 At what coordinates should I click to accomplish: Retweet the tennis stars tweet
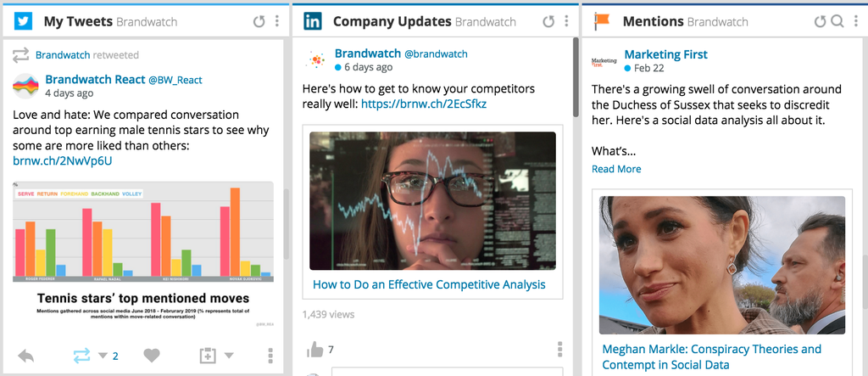pos(81,356)
